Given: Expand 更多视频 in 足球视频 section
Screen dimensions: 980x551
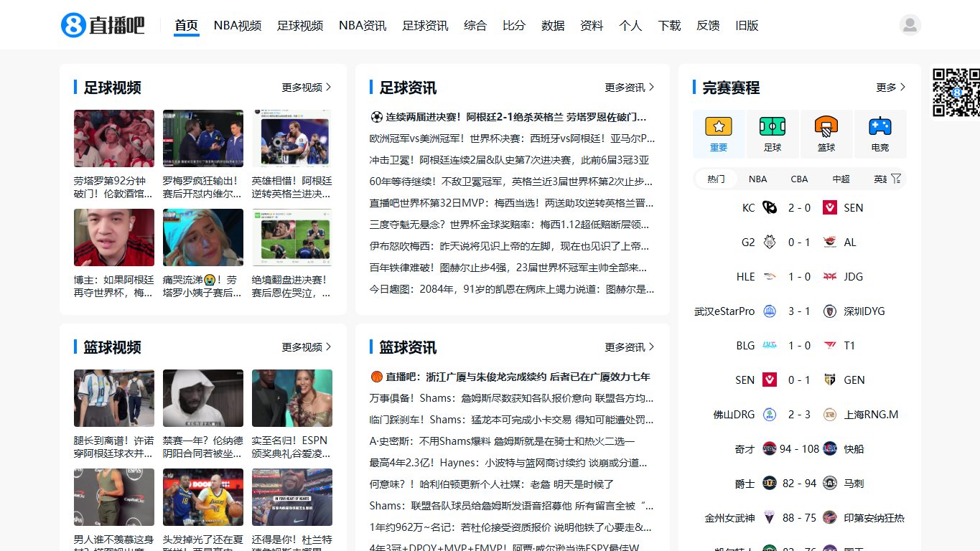Looking at the screenshot, I should [x=307, y=88].
